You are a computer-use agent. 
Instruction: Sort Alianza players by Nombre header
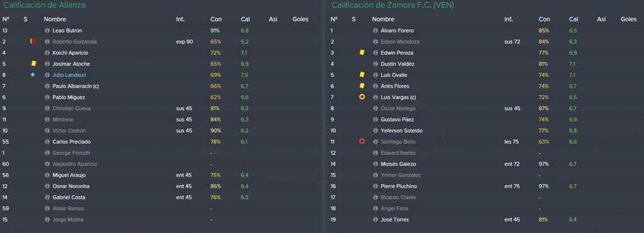tap(55, 20)
